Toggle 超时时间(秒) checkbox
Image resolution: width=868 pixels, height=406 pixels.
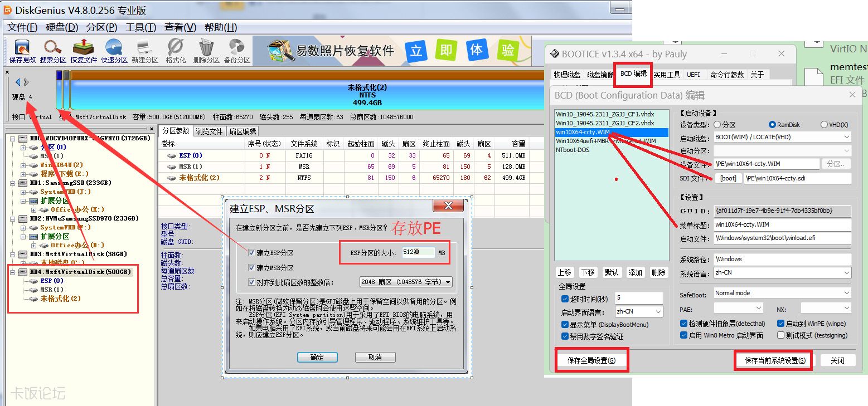565,299
